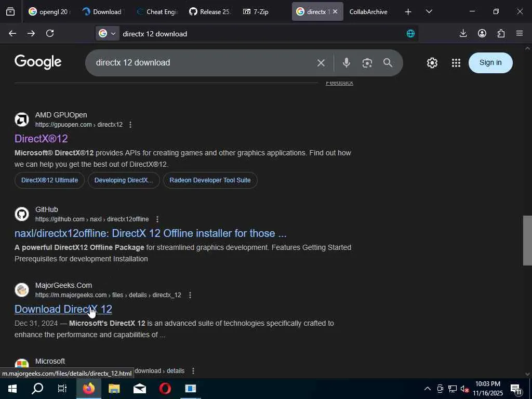532x399 pixels.
Task: Open the extensions puzzle icon
Action: (501, 33)
